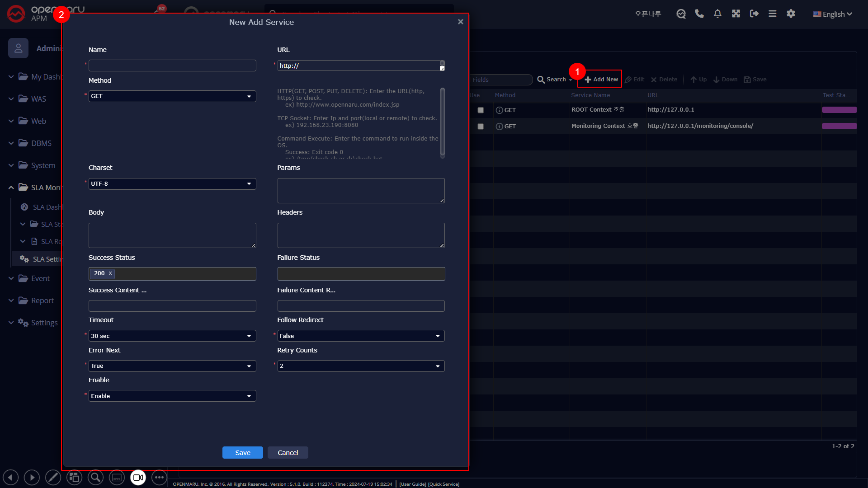
Task: Click the magnifier icon in bottom toolbar
Action: [x=95, y=477]
